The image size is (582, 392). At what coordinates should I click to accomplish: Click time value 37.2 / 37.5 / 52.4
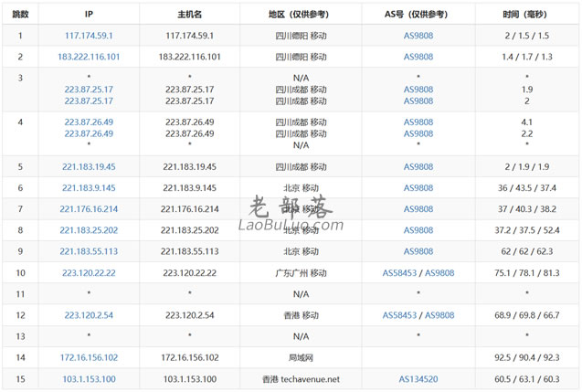[526, 230]
